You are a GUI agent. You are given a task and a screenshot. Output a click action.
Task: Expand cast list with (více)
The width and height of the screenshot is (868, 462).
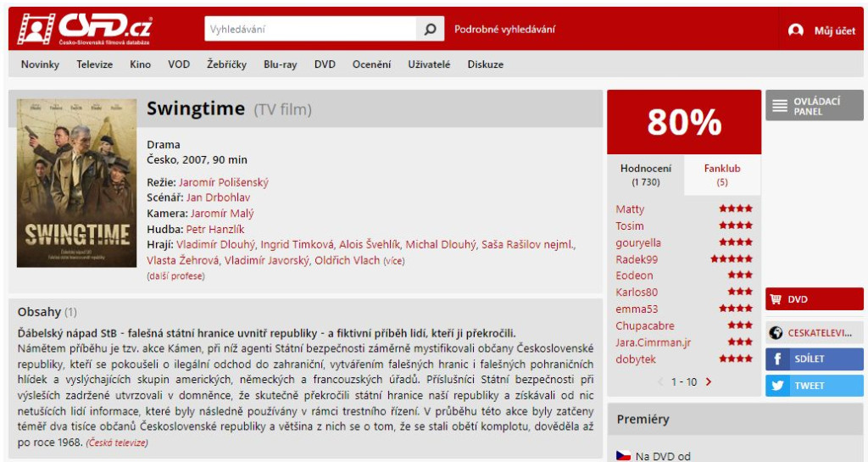tap(394, 260)
